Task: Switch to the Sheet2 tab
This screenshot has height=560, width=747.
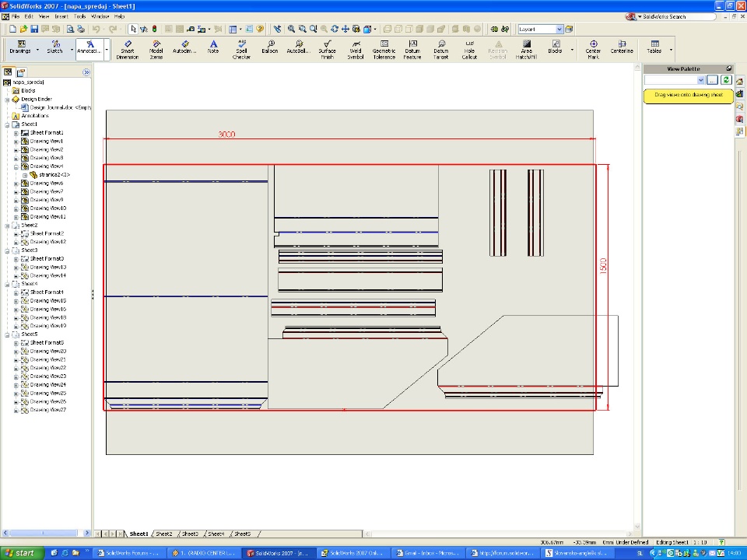Action: click(164, 534)
